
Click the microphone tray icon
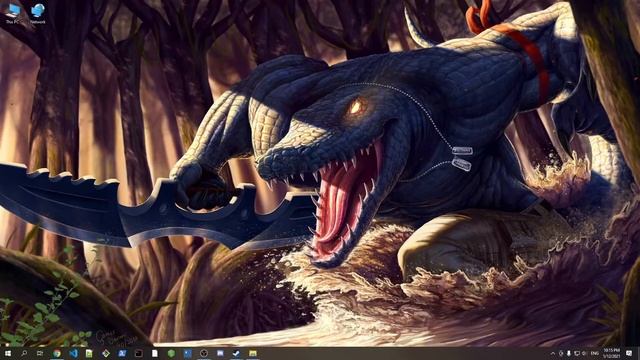pos(569,353)
